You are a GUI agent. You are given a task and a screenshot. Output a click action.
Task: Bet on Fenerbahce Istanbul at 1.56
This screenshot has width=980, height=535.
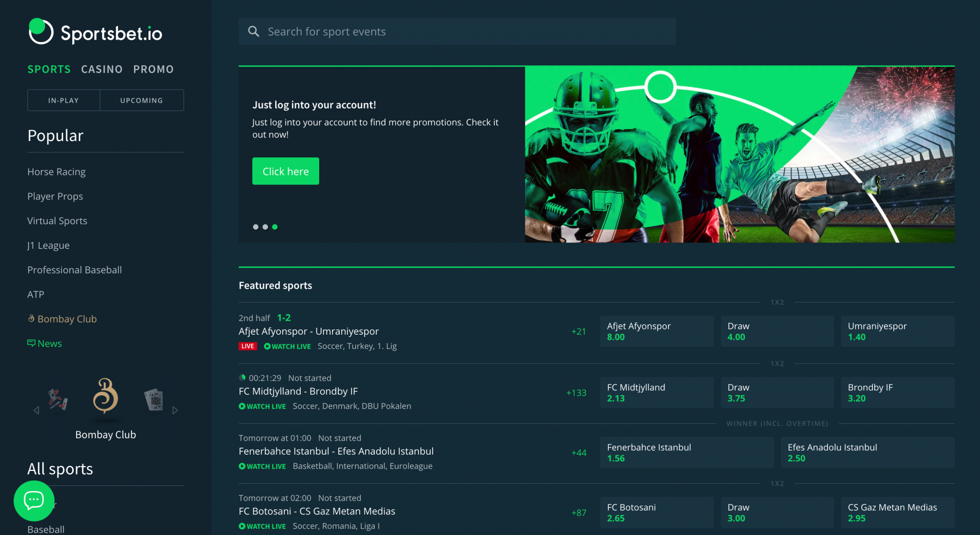[687, 453]
